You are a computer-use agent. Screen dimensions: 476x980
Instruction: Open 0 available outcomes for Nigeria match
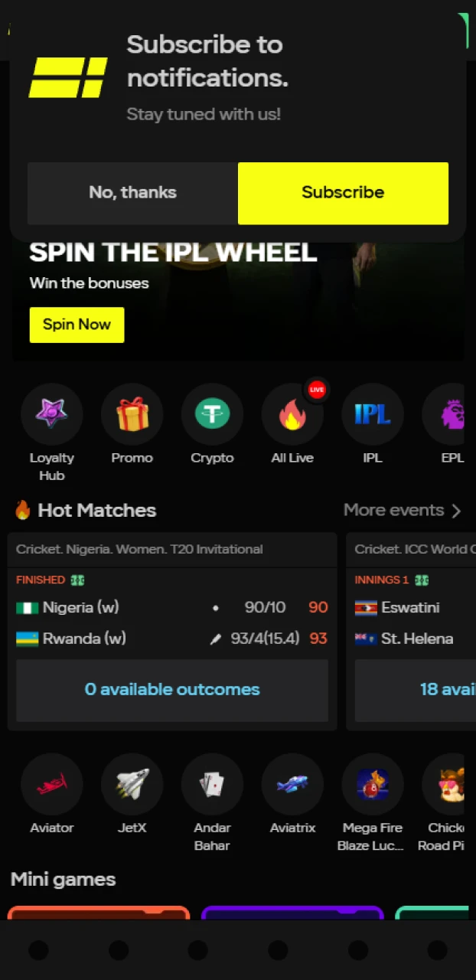[172, 690]
